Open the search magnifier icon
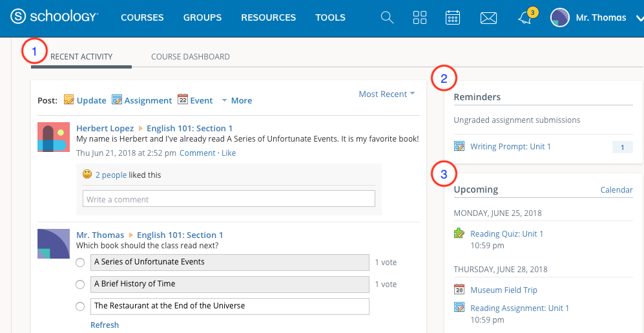This screenshot has height=333, width=644. click(388, 17)
